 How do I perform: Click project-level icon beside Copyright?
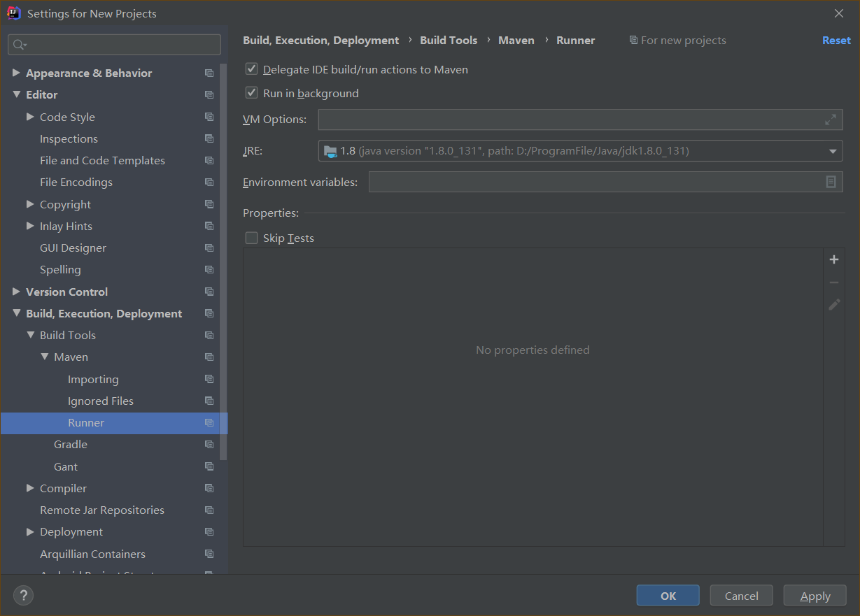[x=209, y=204]
